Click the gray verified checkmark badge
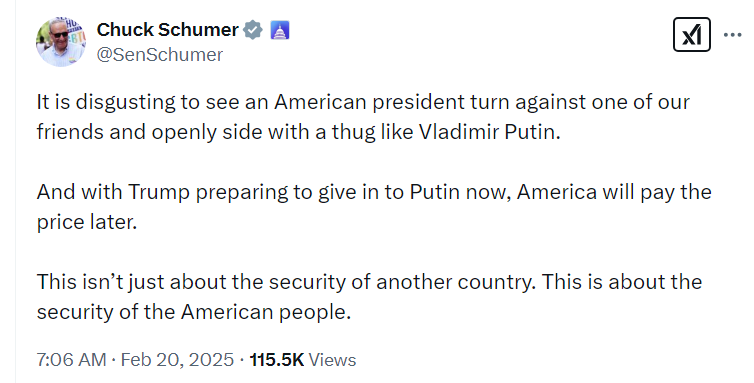This screenshot has height=383, width=754. 253,30
